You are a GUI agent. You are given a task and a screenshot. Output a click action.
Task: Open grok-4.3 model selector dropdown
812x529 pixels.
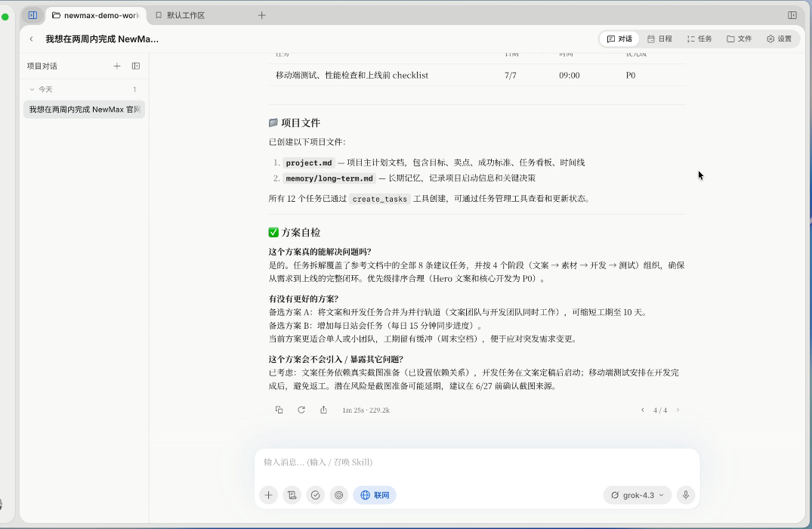click(x=638, y=495)
